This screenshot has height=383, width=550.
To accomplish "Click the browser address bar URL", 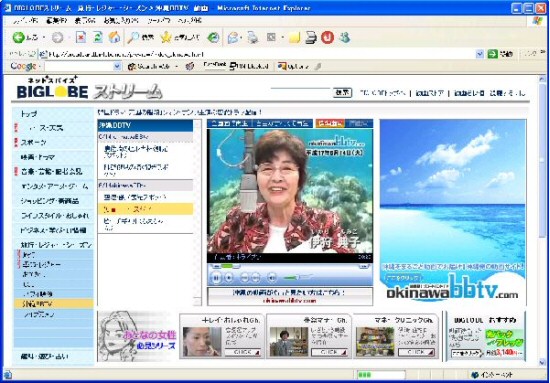I will (x=260, y=54).
